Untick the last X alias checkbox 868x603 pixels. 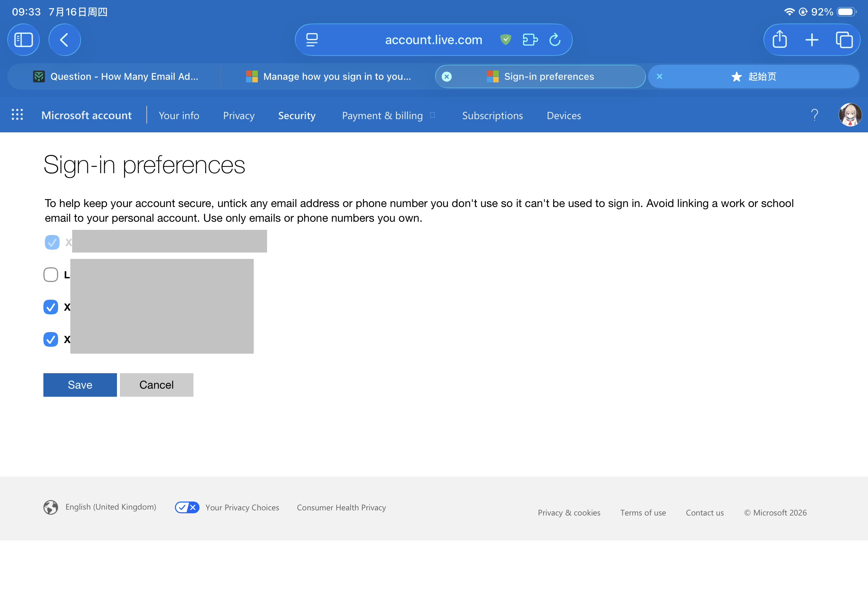click(x=51, y=339)
